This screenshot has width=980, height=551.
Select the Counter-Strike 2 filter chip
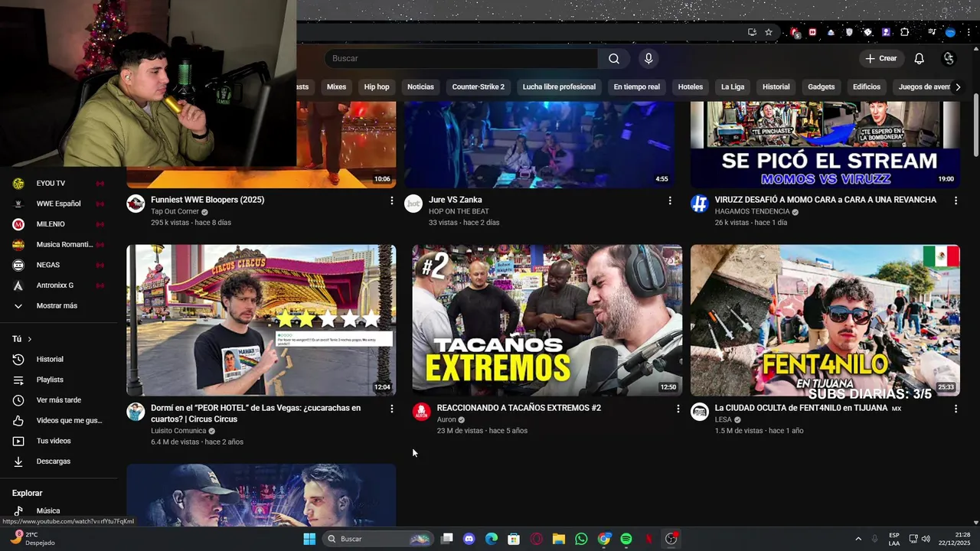coord(479,87)
